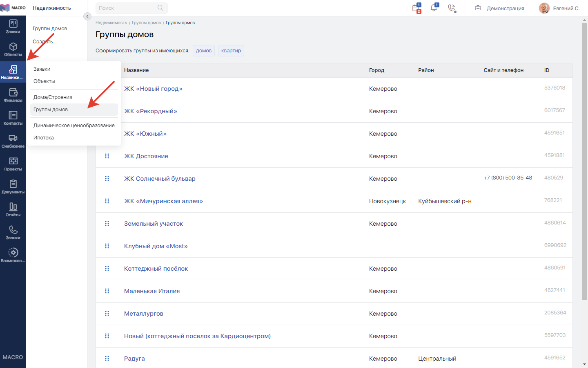This screenshot has width=588, height=368.
Task: Open the Заявки sidebar section
Action: (13, 27)
